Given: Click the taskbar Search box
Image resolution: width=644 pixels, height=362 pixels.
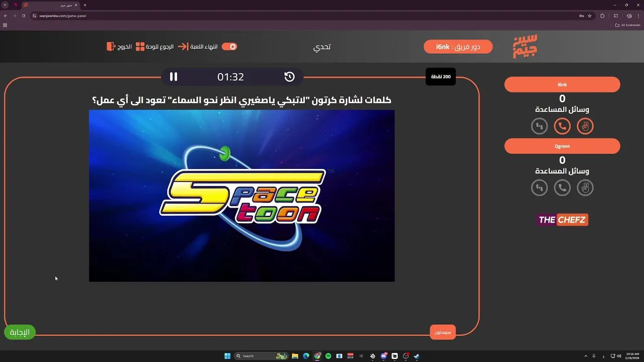Looking at the screenshot, I should point(262,356).
